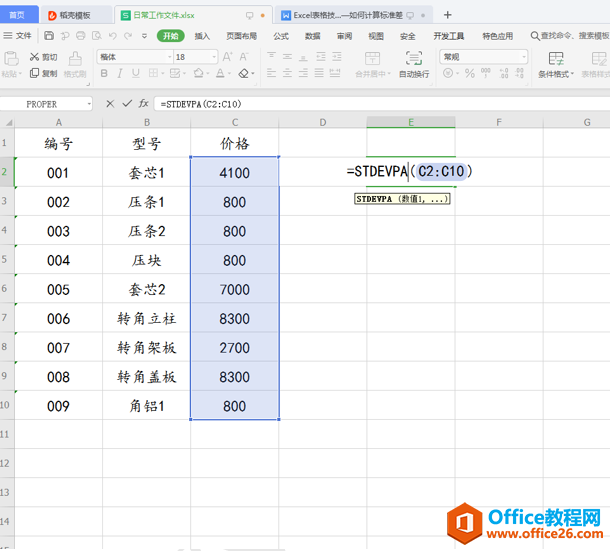The width and height of the screenshot is (610, 551).
Task: Redo the last action
Action: [x=128, y=36]
